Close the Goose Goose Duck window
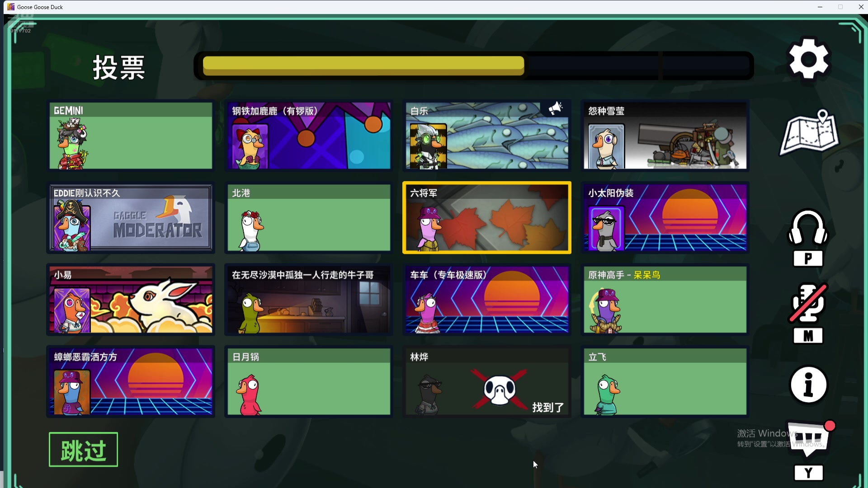Viewport: 868px width, 488px height. (861, 7)
